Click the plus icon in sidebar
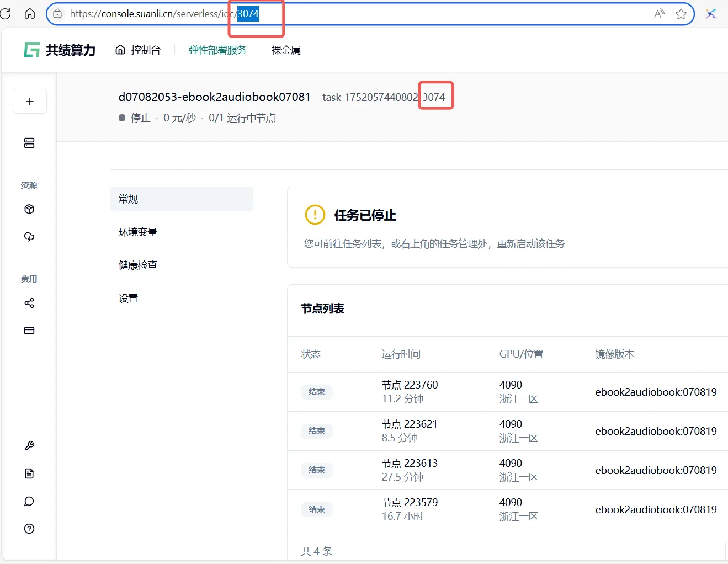728x564 pixels. click(30, 102)
